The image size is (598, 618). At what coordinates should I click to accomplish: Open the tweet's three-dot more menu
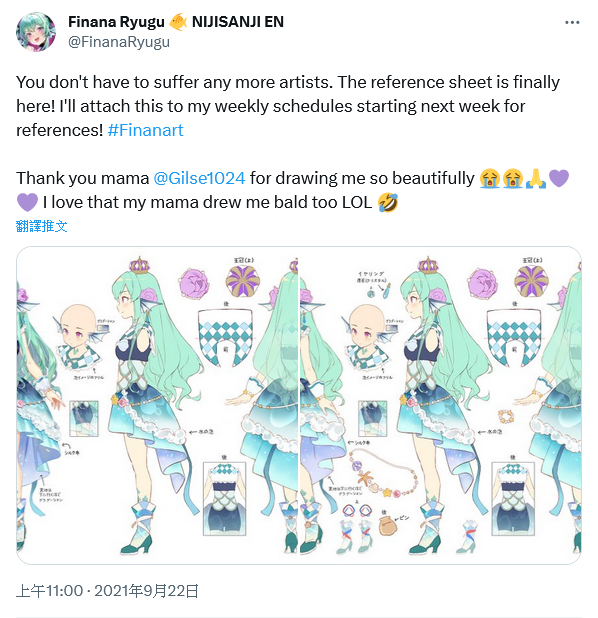[572, 22]
